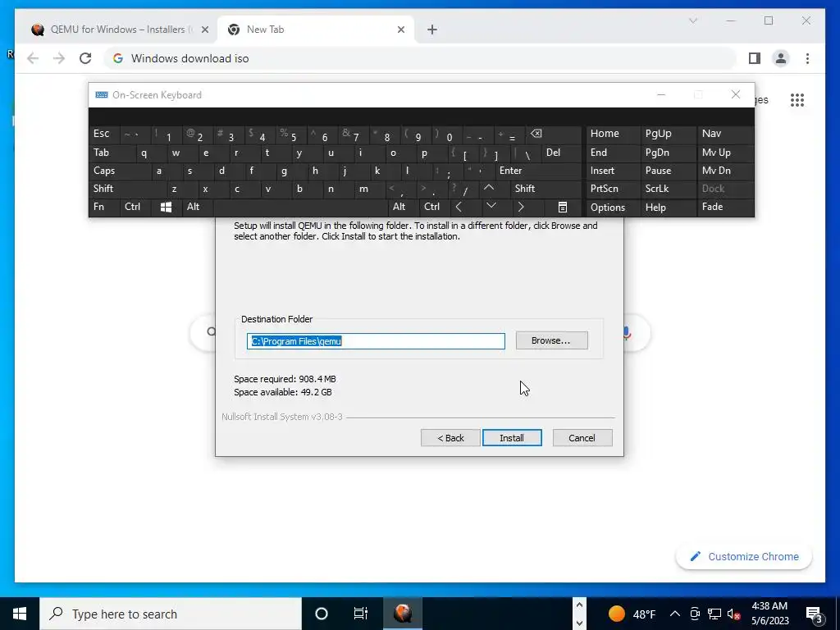Open Google apps grid icon

(x=797, y=99)
